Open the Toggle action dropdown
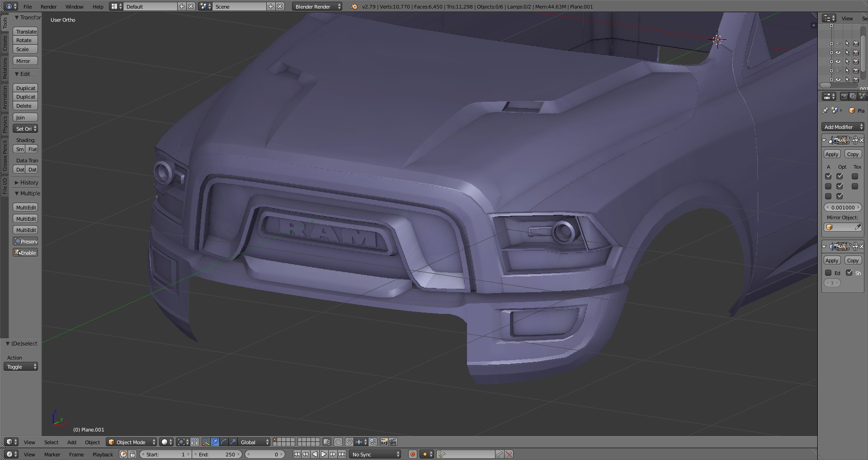This screenshot has width=868, height=460. tap(21, 367)
